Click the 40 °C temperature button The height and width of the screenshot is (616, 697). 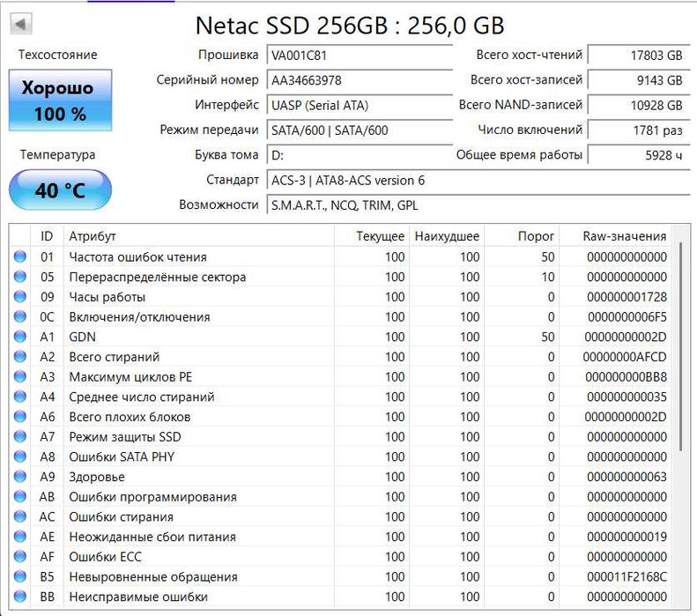pos(60,190)
